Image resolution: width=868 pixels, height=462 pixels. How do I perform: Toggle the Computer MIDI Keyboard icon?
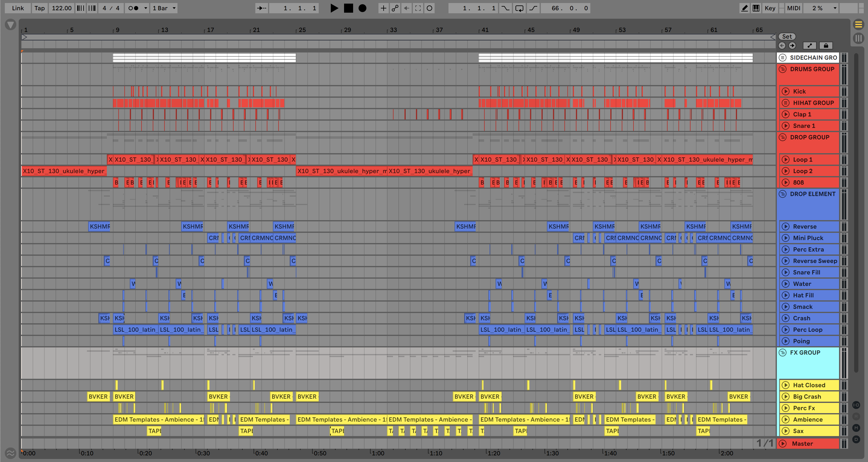756,8
